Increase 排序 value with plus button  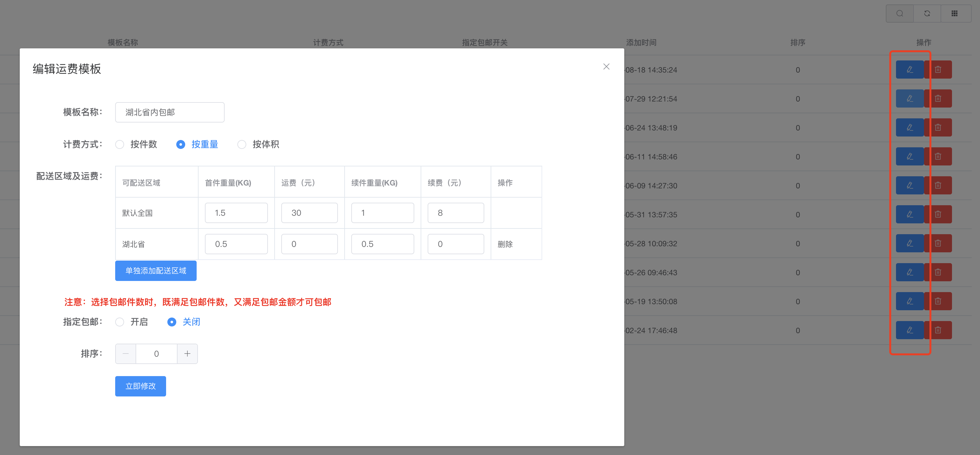click(x=187, y=354)
